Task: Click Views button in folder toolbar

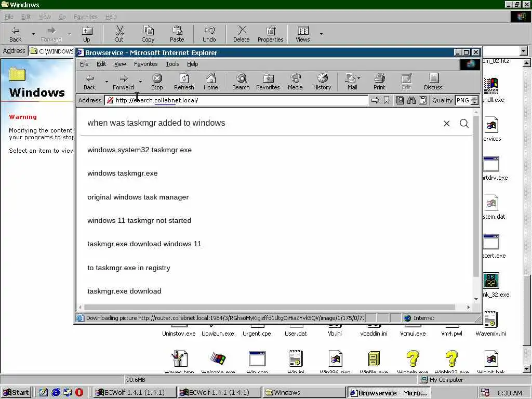Action: pyautogui.click(x=303, y=34)
